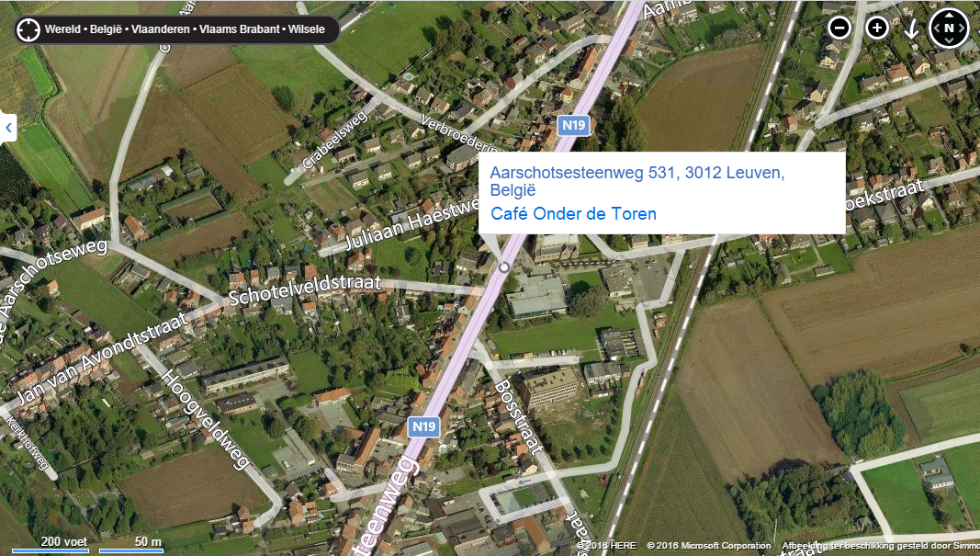Open the Aarschotsesteenweg 531 address link
Image resolution: width=980 pixels, height=556 pixels.
pos(636,181)
